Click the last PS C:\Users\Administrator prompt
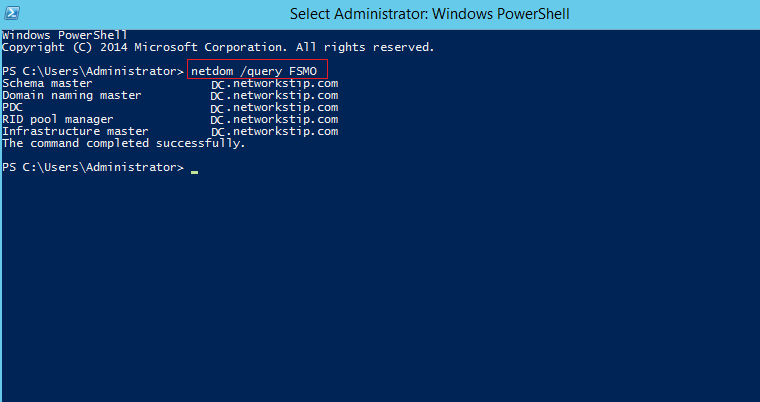Image resolution: width=760 pixels, height=402 pixels. pyautogui.click(x=92, y=167)
